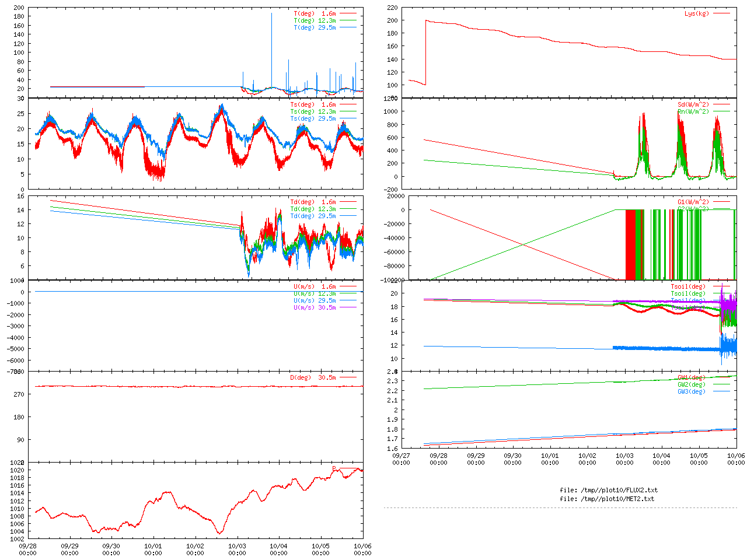Select the "U(m/s) 29.5m" wind legend label

[x=315, y=300]
